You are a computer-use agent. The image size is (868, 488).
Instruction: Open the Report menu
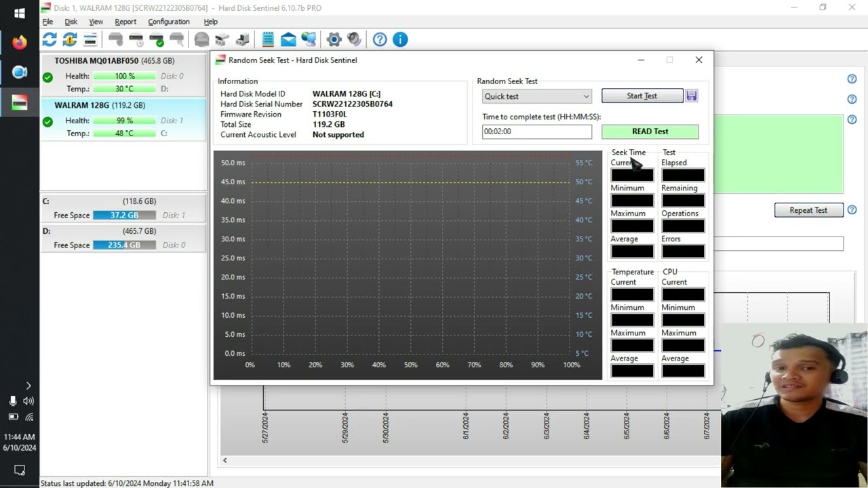[125, 22]
